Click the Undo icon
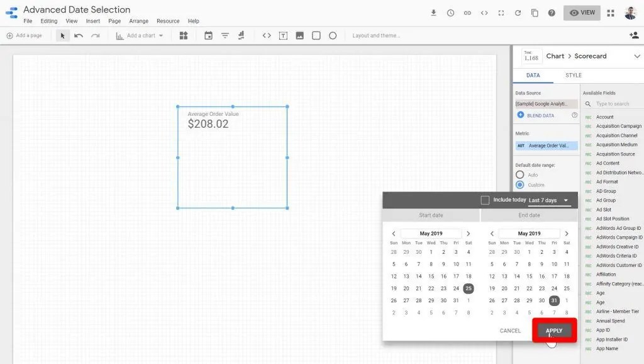 click(x=78, y=35)
